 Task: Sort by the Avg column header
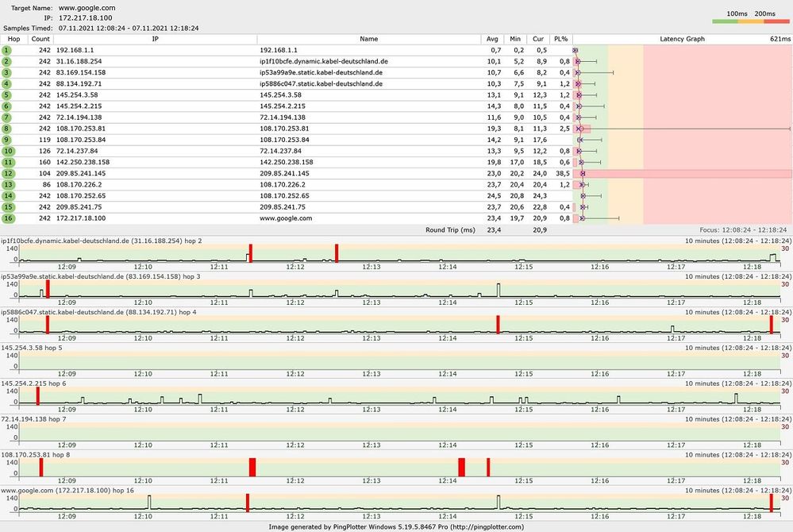[x=492, y=39]
